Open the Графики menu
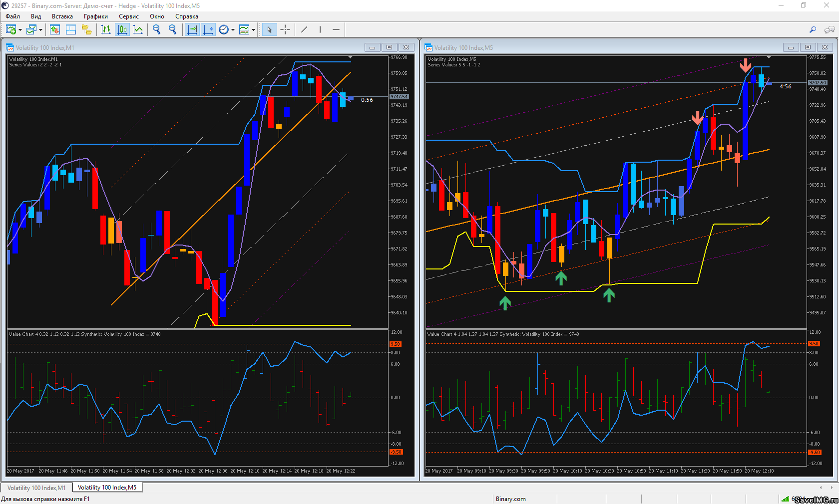 95,16
